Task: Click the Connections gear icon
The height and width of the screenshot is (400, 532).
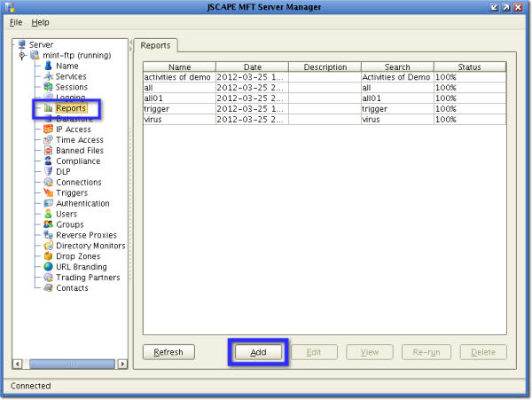Action: point(48,182)
